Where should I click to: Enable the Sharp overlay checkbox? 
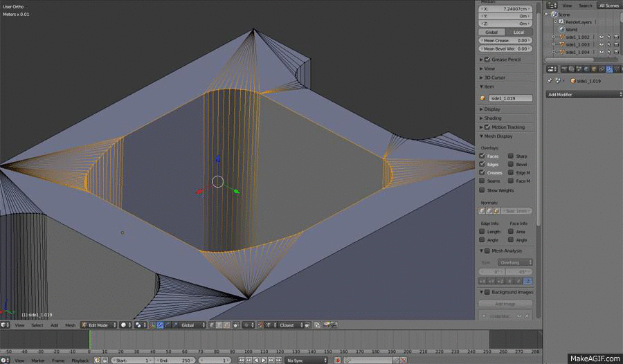[x=511, y=156]
